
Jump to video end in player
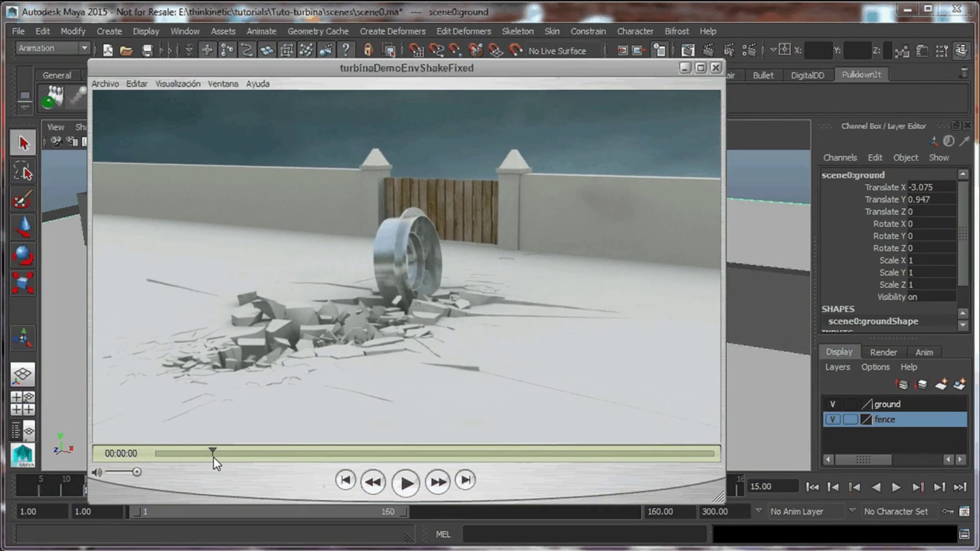pos(465,480)
